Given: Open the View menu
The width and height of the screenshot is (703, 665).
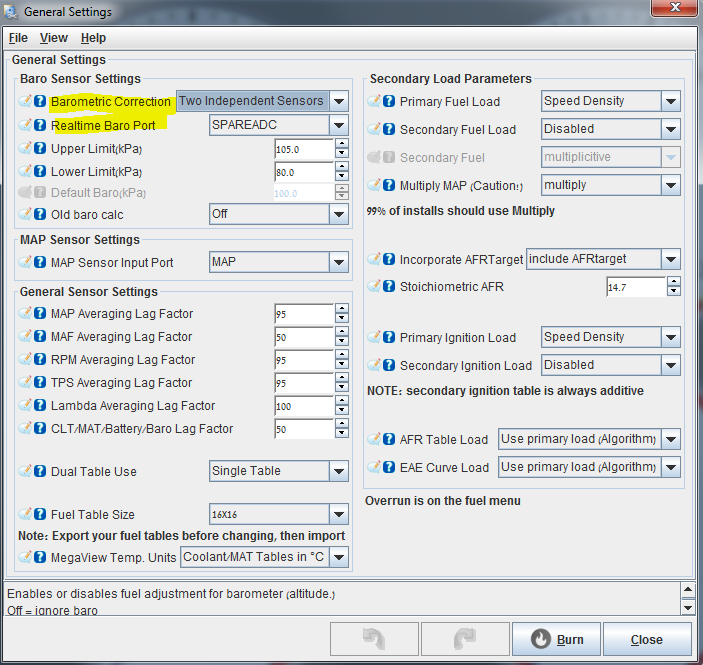Looking at the screenshot, I should (54, 38).
